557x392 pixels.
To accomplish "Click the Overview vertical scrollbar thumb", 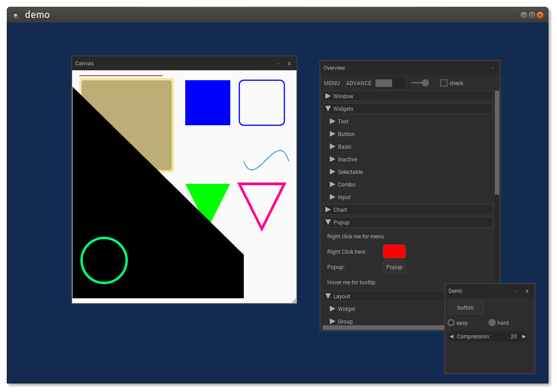I will coord(497,142).
